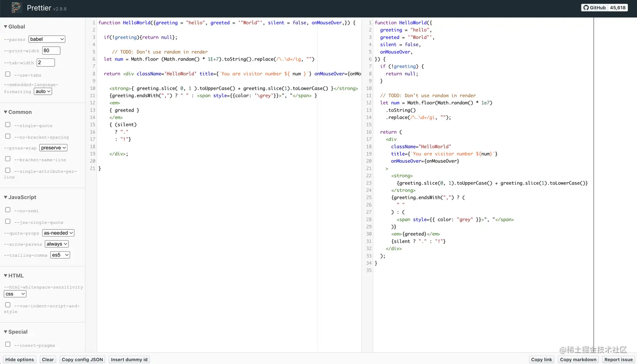Click the version label v2.8.8
The height and width of the screenshot is (364, 637).
pyautogui.click(x=60, y=9)
